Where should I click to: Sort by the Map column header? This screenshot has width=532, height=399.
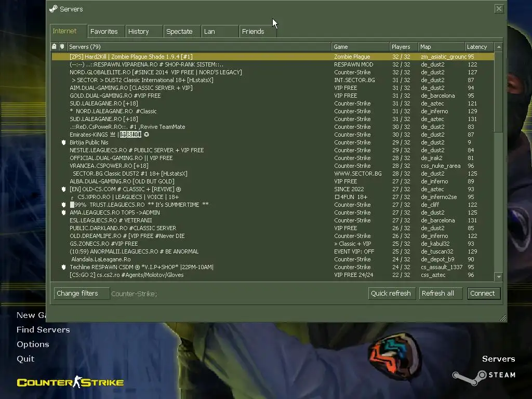[x=442, y=47]
